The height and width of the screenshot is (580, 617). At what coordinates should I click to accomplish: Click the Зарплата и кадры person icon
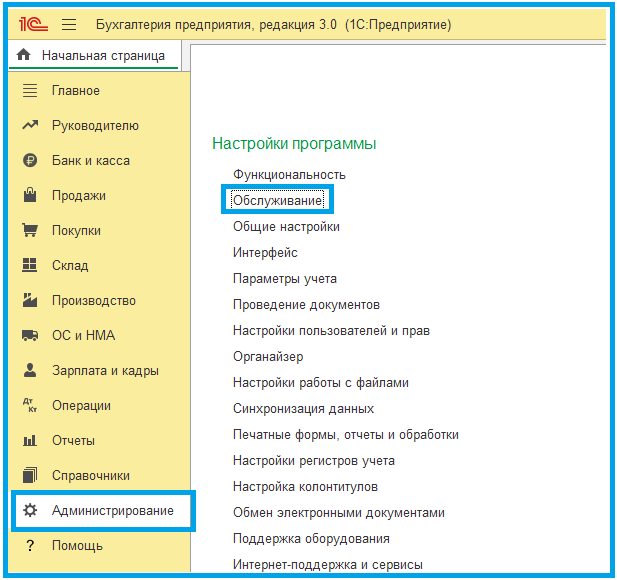point(30,370)
